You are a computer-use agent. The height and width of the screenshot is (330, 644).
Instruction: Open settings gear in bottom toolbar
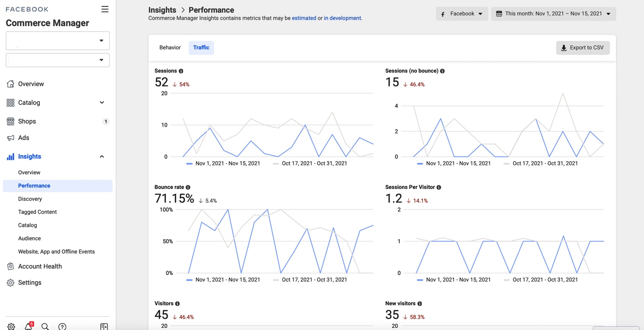[11, 326]
